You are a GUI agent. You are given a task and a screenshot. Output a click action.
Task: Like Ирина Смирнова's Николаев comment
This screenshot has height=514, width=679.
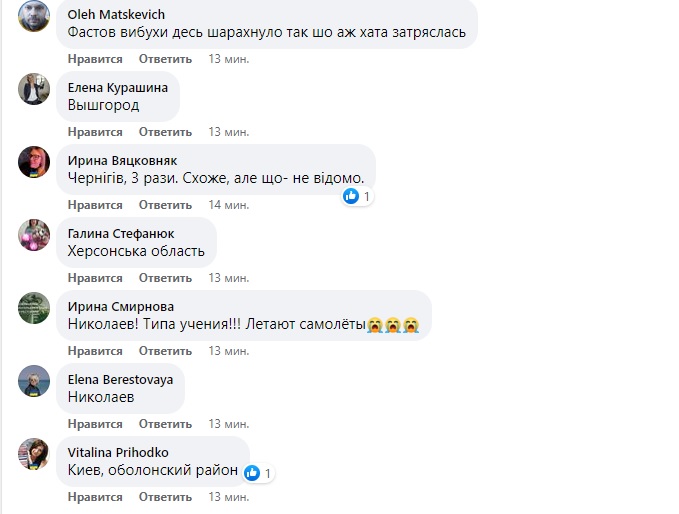coord(95,351)
